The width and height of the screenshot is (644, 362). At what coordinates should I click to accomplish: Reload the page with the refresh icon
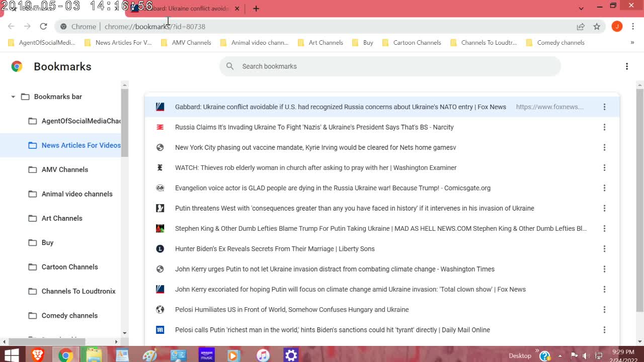tap(43, 27)
